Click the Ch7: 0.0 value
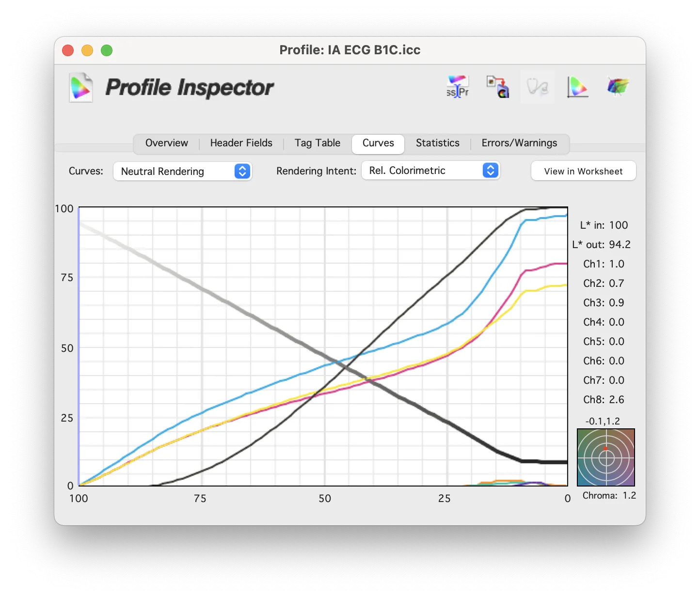Viewport: 700px width, 597px height. tap(604, 380)
